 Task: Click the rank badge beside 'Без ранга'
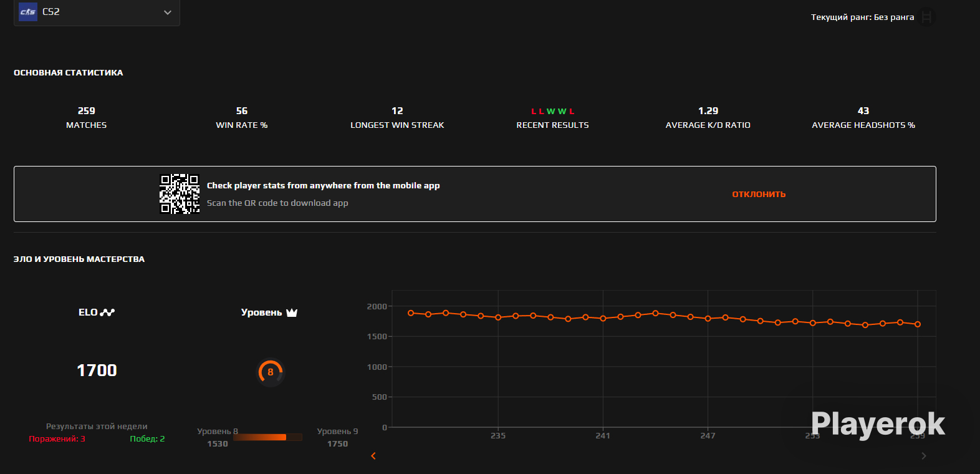pos(926,17)
